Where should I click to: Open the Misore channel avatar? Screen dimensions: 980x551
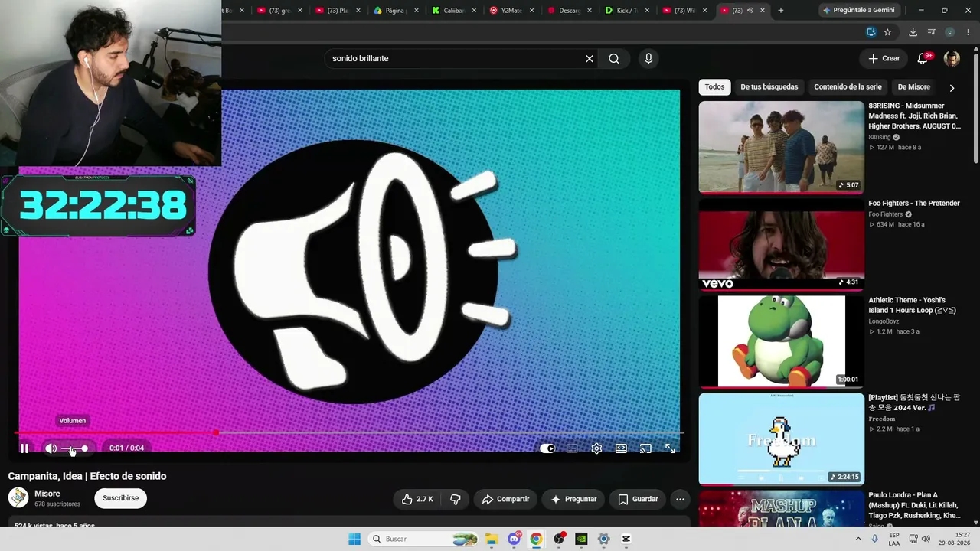18,498
